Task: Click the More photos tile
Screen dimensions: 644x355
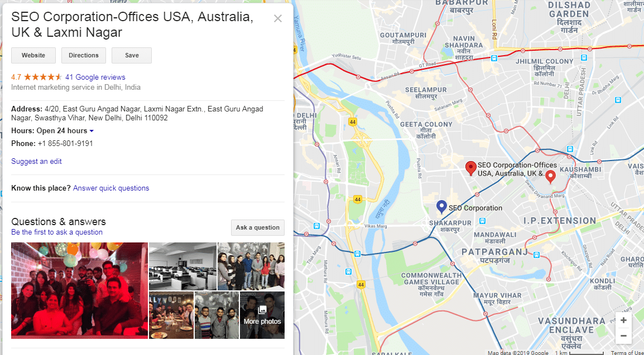Action: 262,315
